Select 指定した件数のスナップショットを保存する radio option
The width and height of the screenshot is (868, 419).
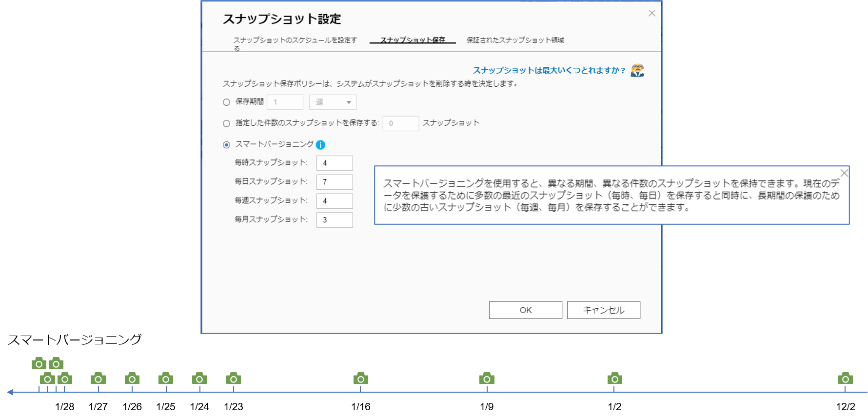(x=226, y=124)
